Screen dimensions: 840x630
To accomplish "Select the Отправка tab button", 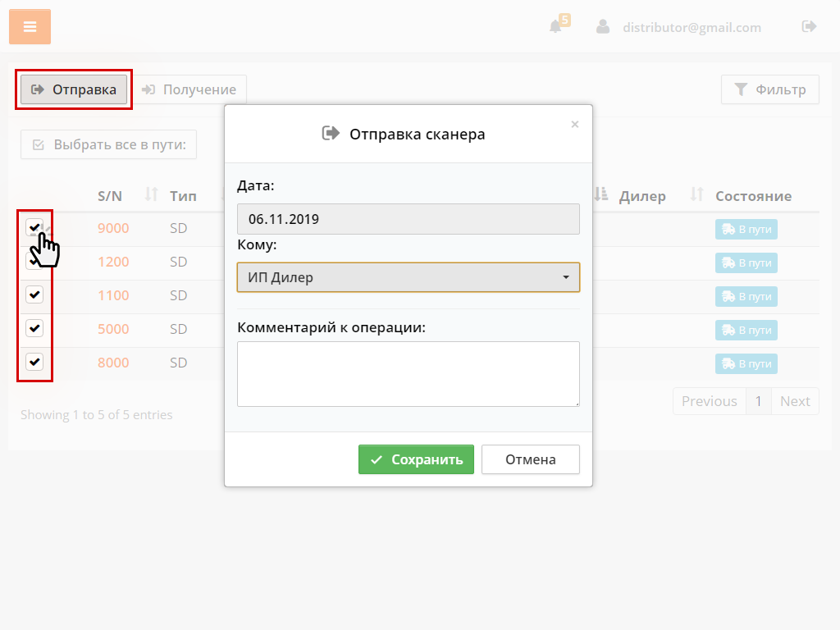I will 74,89.
